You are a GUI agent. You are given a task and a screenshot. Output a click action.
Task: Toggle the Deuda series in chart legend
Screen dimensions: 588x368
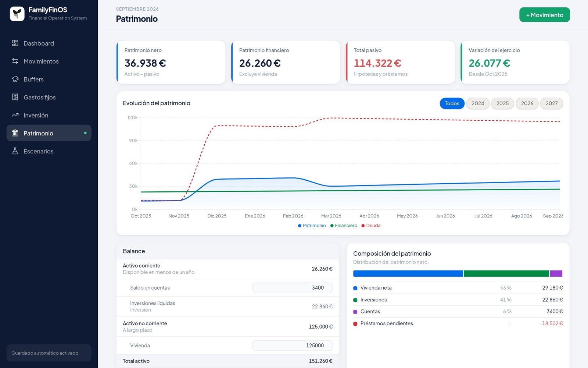click(371, 226)
